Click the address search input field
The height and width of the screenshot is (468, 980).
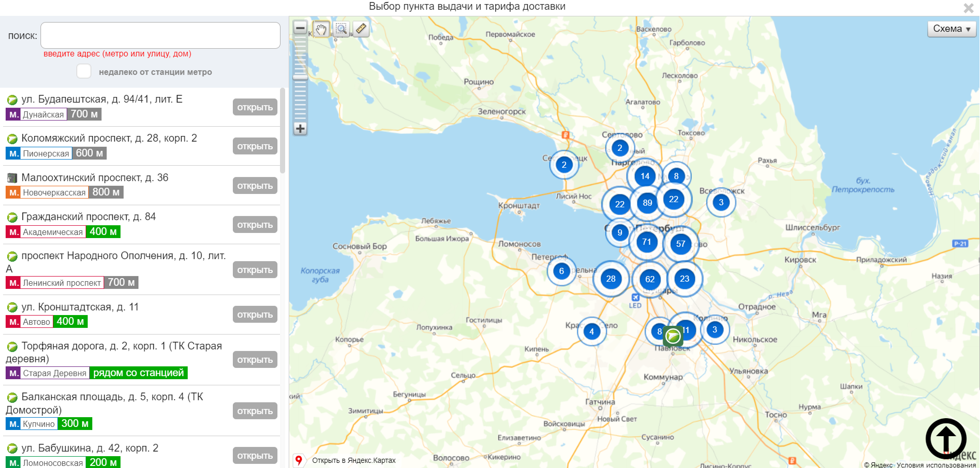click(161, 35)
